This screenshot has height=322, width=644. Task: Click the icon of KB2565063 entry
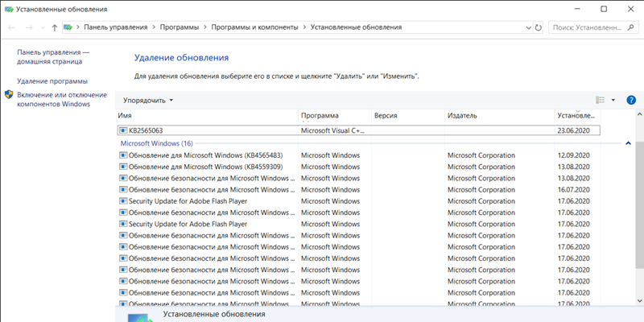tap(123, 130)
